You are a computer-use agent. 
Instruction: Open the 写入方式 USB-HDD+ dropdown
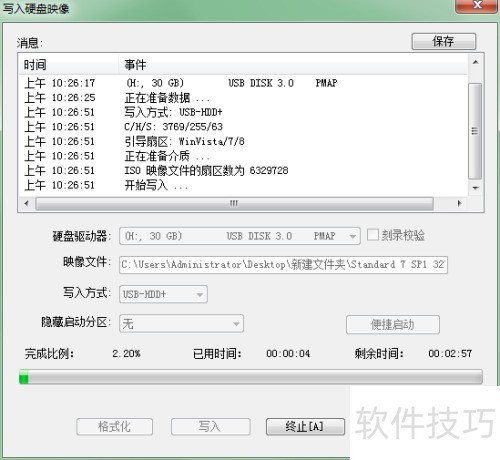click(163, 294)
